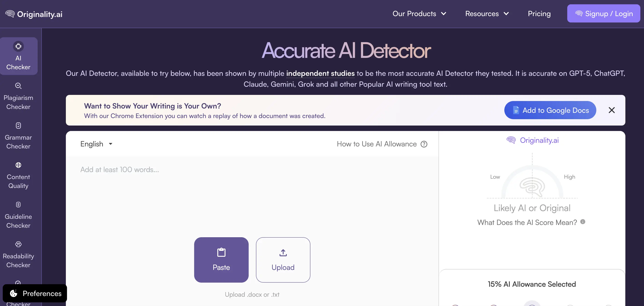Click the Signup / Login button
644x306 pixels.
pyautogui.click(x=604, y=13)
